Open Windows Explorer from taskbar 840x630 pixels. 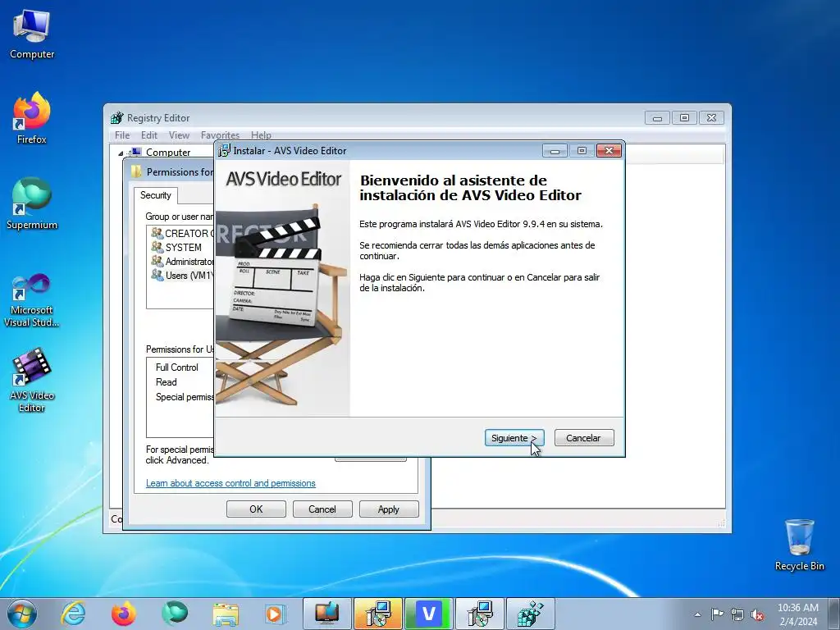pos(226,614)
